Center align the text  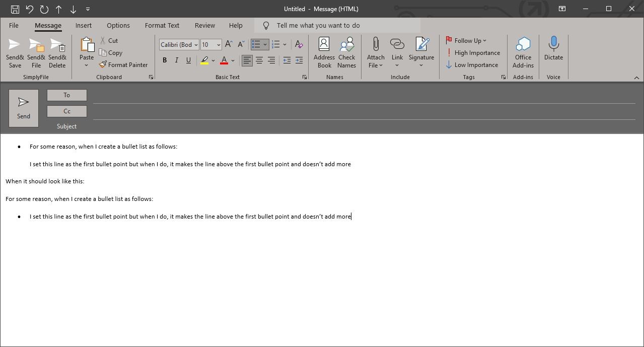tap(259, 60)
